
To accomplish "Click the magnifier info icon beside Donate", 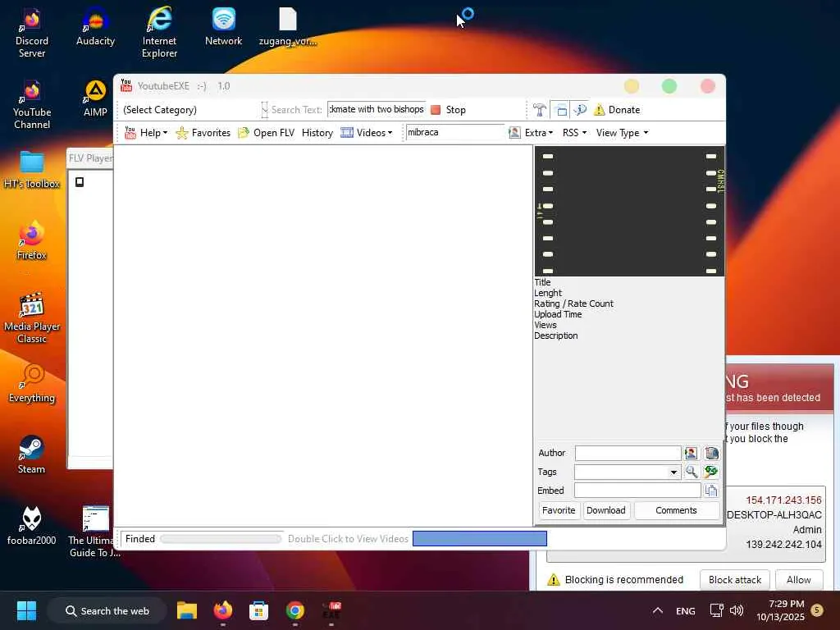I will [x=580, y=110].
